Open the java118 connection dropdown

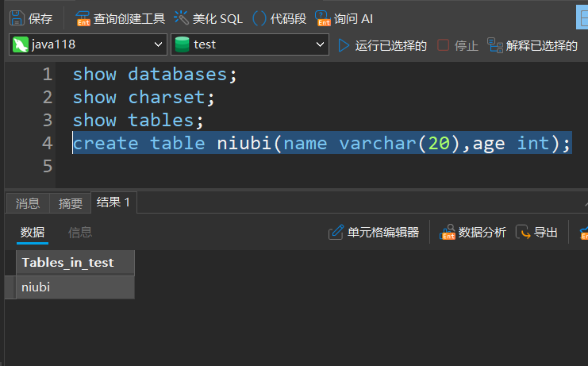pyautogui.click(x=88, y=44)
